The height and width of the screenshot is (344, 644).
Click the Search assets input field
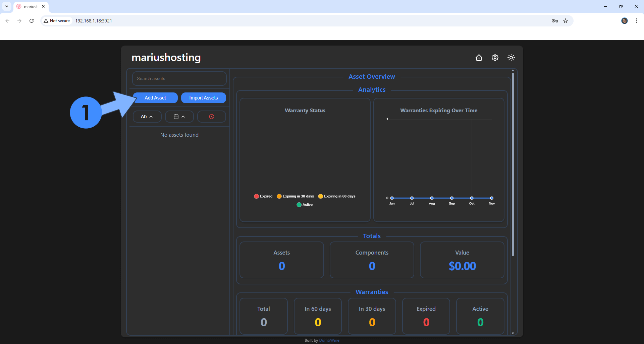click(x=179, y=78)
